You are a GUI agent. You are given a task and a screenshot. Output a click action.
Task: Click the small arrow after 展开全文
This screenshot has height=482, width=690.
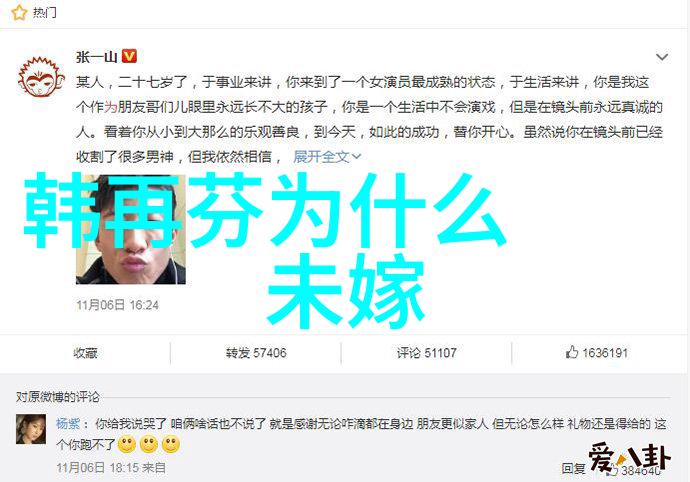click(x=356, y=156)
